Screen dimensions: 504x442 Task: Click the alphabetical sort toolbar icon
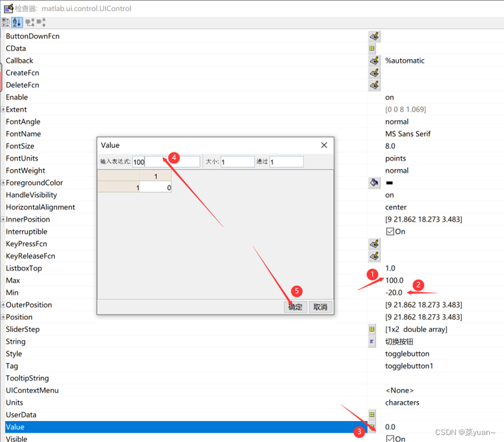pyautogui.click(x=16, y=22)
